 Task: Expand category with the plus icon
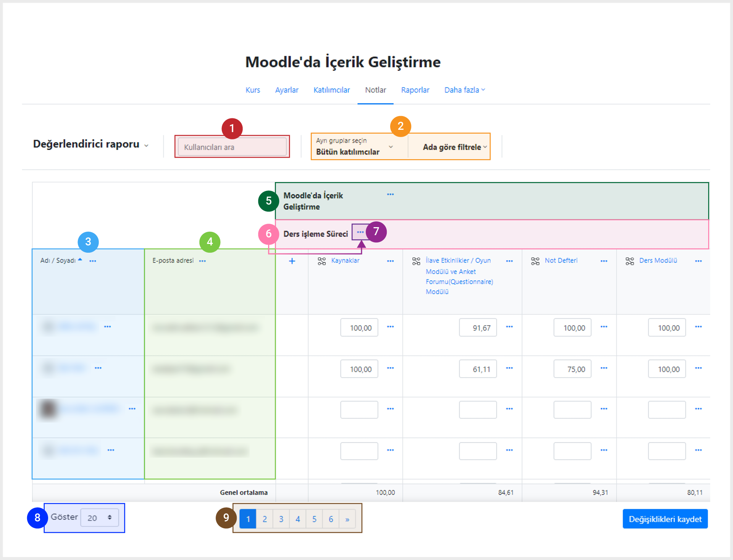292,261
